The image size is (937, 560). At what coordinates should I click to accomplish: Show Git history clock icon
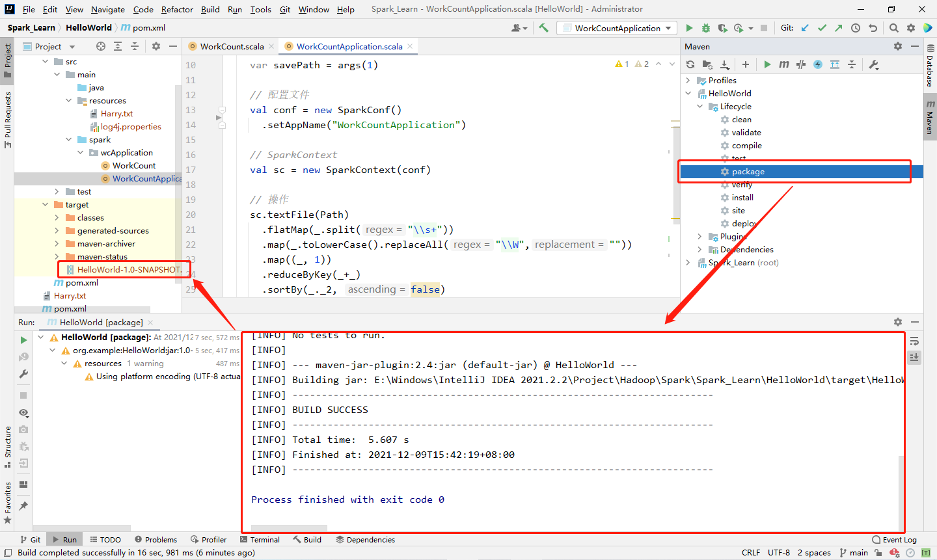coord(856,28)
